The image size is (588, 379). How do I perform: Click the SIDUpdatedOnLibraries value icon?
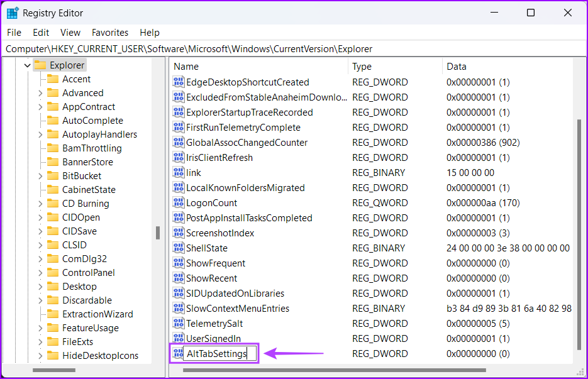pyautogui.click(x=179, y=293)
